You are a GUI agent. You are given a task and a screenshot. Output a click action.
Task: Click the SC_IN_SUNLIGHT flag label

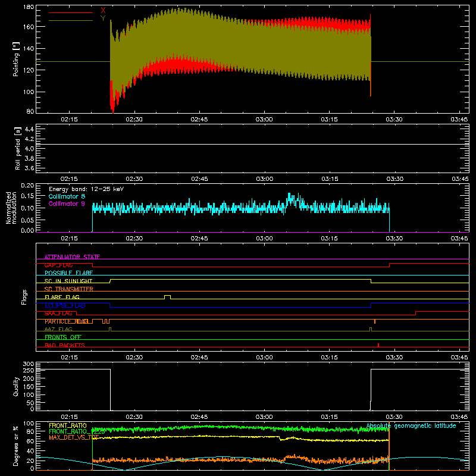tap(68, 281)
